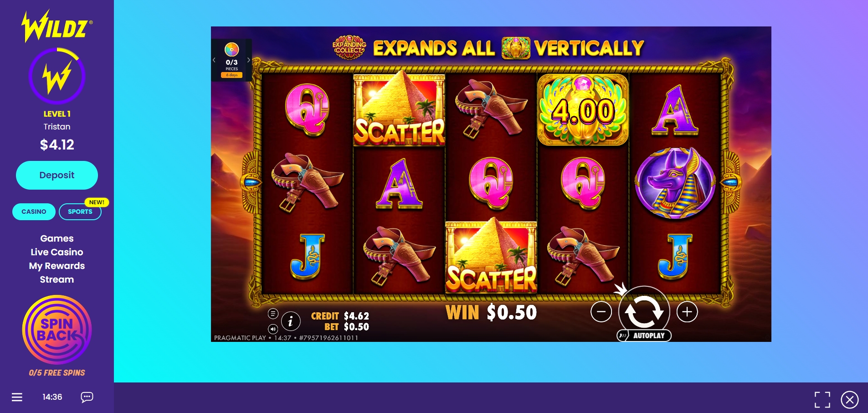
Task: Open the Wildz hamburger menu
Action: click(17, 397)
